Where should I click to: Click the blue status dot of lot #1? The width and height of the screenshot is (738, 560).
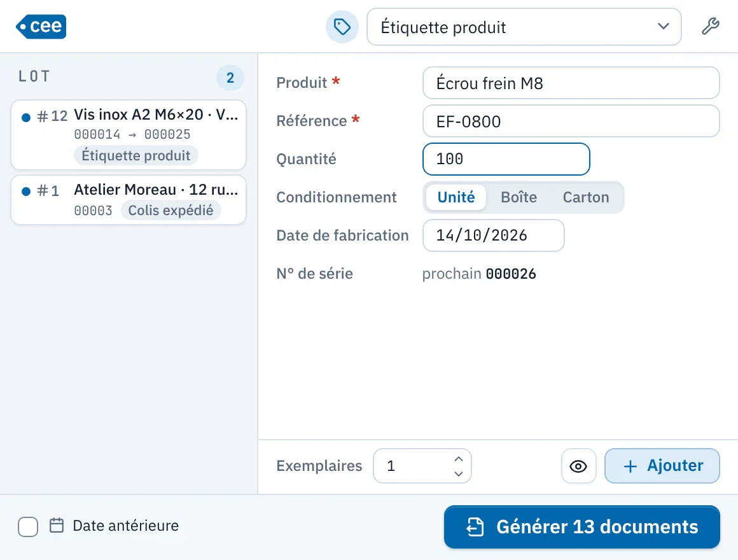point(26,191)
